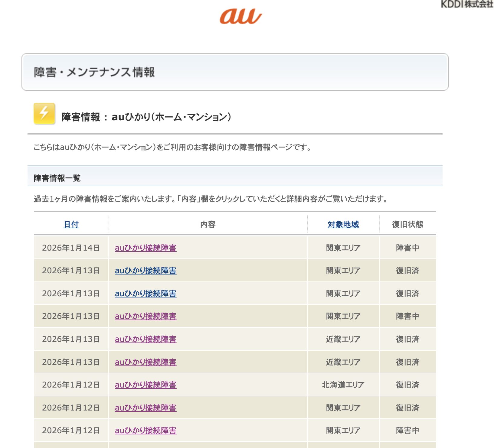This screenshot has width=504, height=448.
Task: Open the 北海道エリア outage link for January 12
Action: [146, 385]
